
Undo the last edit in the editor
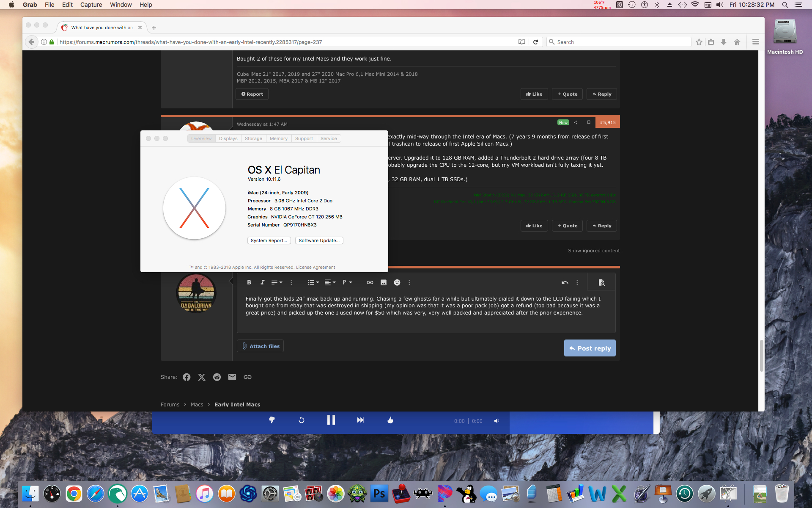coord(565,282)
